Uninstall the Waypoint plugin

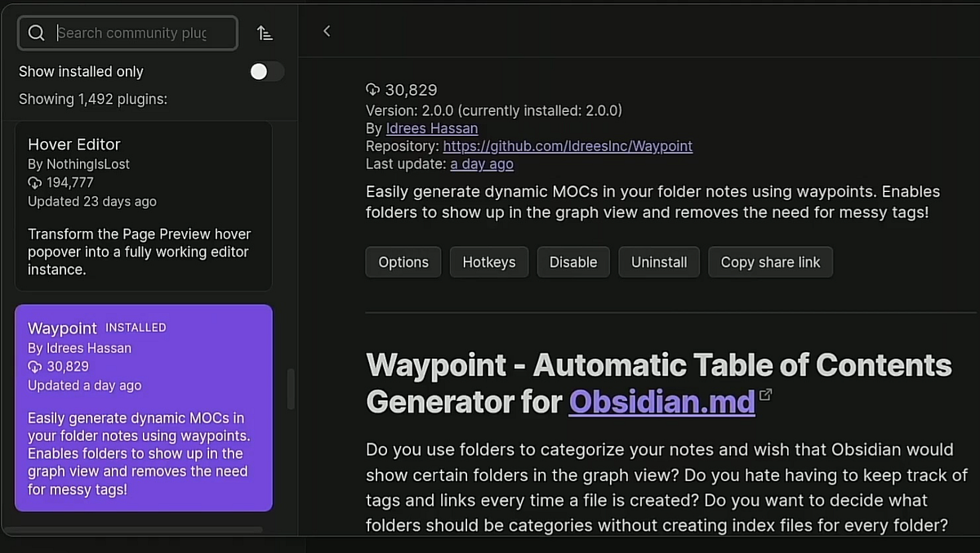coord(658,261)
